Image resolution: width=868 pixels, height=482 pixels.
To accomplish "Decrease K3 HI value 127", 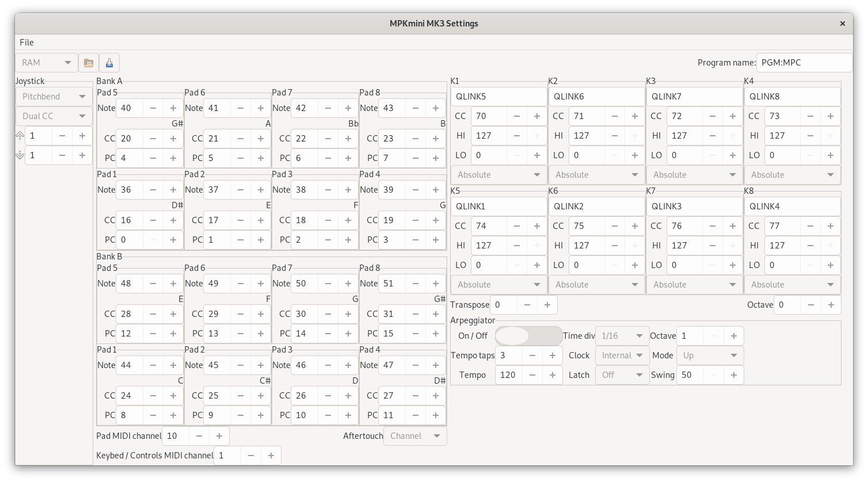I will [x=713, y=136].
